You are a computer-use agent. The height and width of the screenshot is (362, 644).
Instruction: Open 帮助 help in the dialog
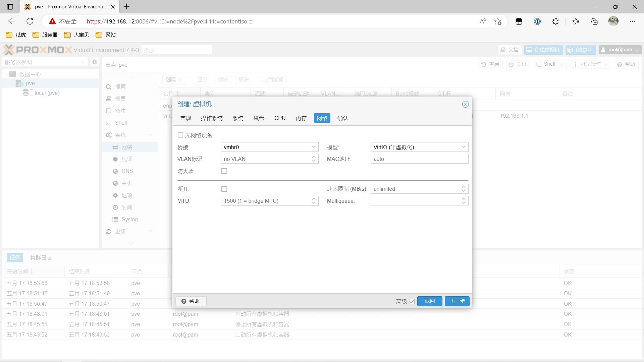[x=191, y=301]
